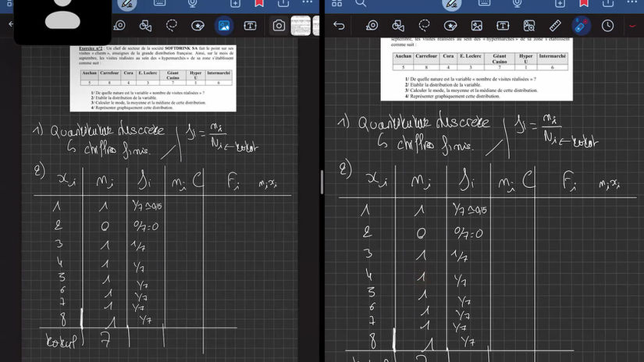Select the ruler tool in the right toolbar
The height and width of the screenshot is (362, 644).
[x=555, y=26]
